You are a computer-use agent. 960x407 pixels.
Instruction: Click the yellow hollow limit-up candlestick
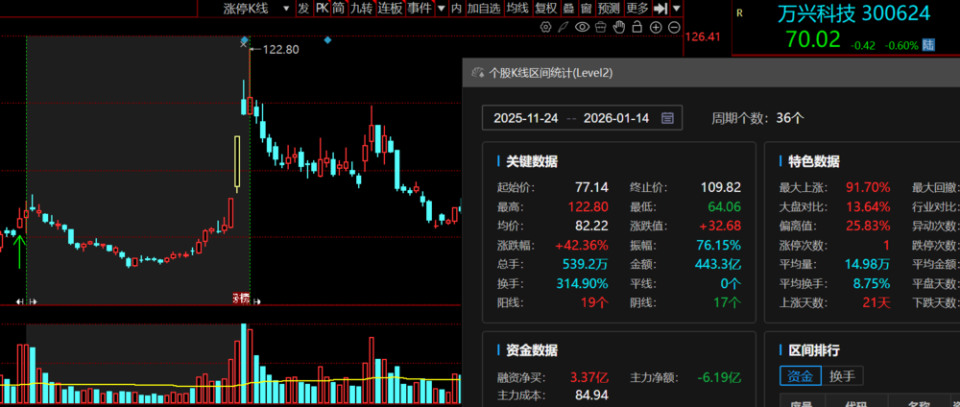(236, 162)
